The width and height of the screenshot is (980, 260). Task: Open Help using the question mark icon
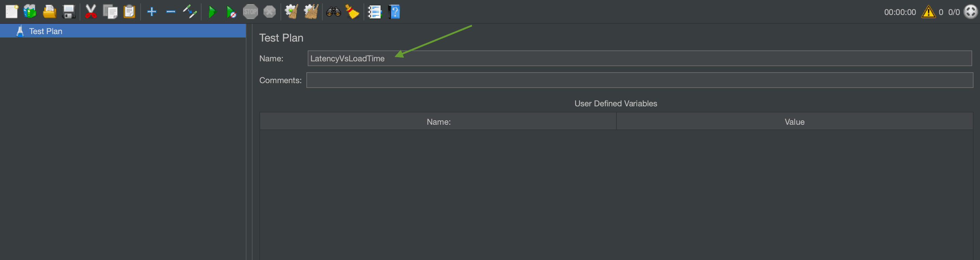pos(395,12)
